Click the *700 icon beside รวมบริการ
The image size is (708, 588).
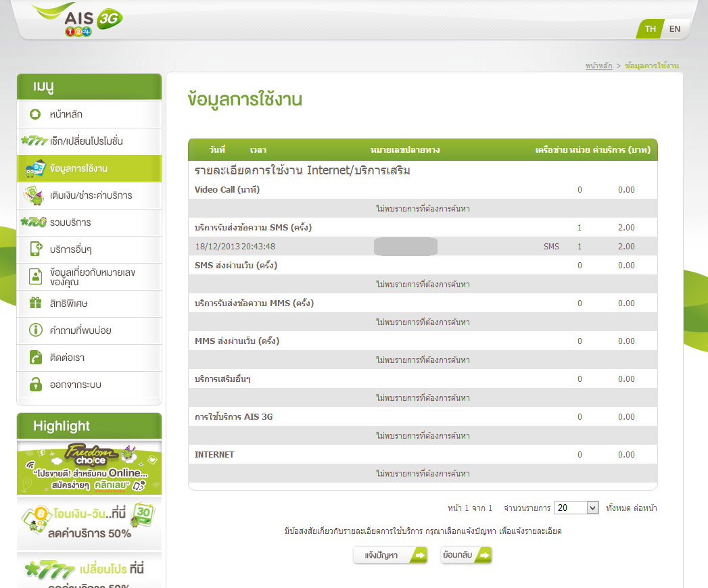34,222
